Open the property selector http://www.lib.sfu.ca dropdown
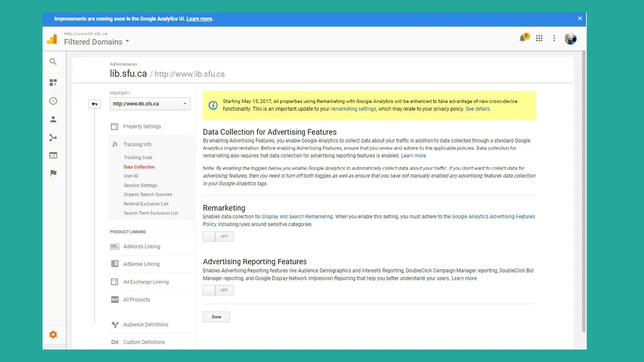The width and height of the screenshot is (644, 362). coord(150,104)
